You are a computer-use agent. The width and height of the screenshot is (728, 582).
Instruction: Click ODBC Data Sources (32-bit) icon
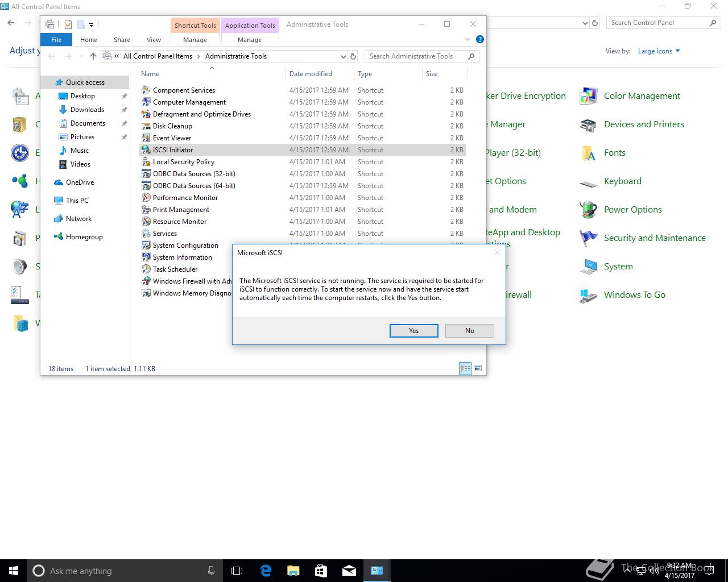pyautogui.click(x=146, y=174)
